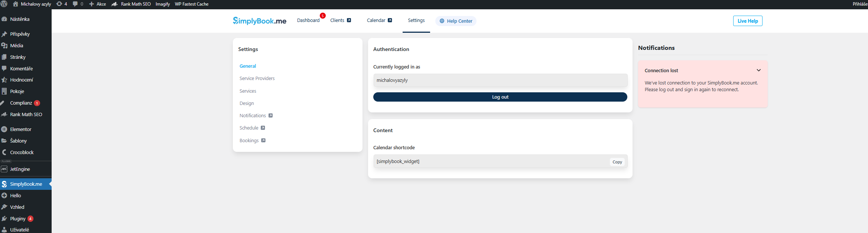Select the Settings tab
Image resolution: width=868 pixels, height=233 pixels.
416,20
